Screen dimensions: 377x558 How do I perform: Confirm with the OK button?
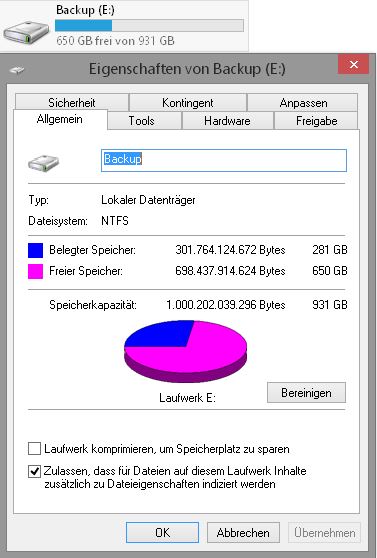pyautogui.click(x=162, y=532)
